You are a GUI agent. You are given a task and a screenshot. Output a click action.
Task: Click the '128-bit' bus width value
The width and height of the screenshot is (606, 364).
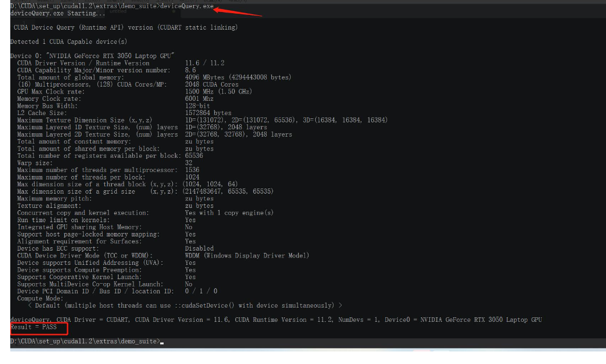tap(197, 106)
